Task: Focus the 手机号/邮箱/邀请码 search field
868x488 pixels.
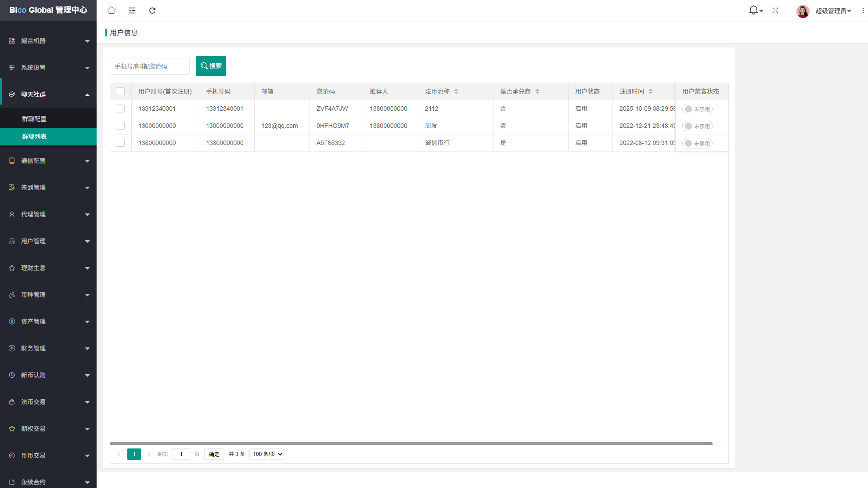Action: click(149, 66)
